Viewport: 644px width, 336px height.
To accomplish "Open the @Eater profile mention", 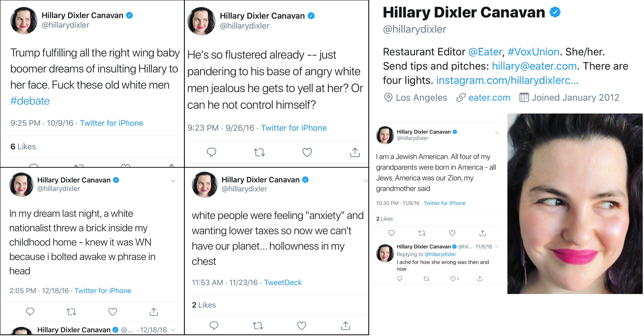I will click(x=485, y=52).
